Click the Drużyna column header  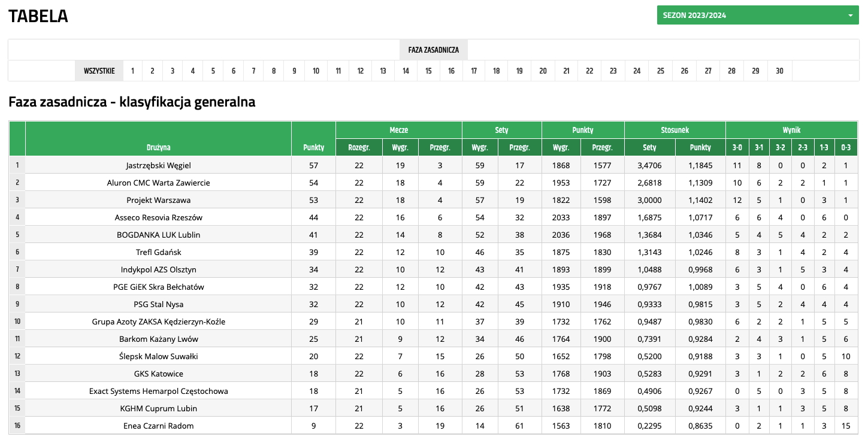[158, 147]
